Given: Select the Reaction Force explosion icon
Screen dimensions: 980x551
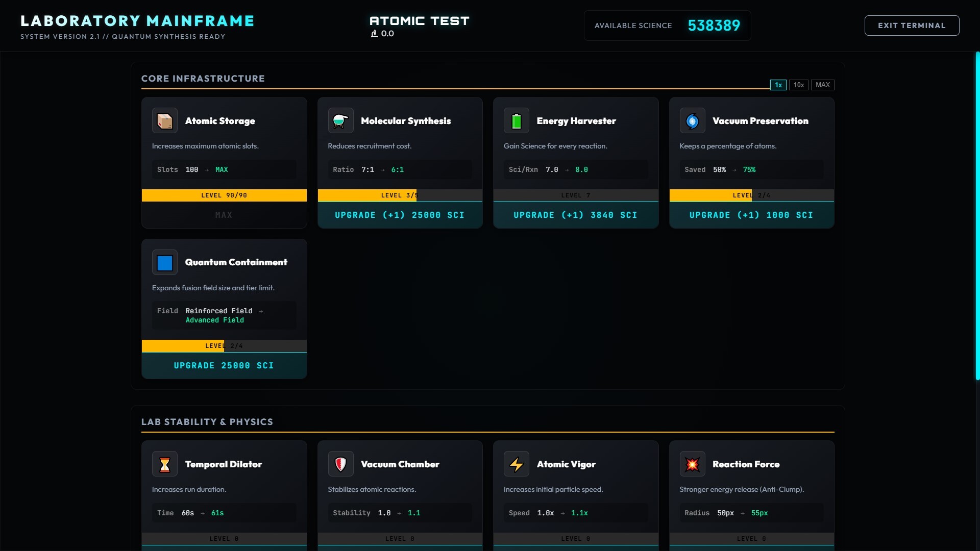Looking at the screenshot, I should [692, 464].
